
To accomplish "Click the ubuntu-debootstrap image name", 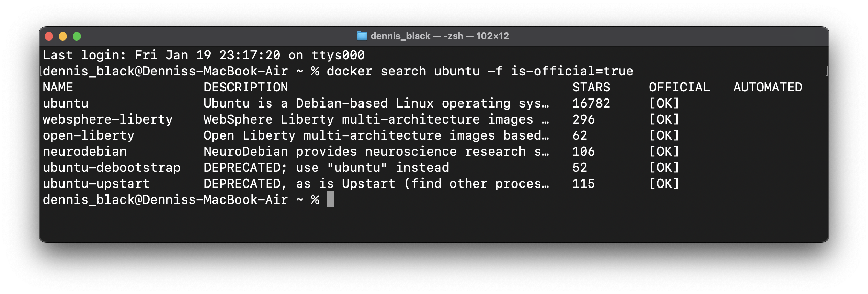I will coord(112,168).
